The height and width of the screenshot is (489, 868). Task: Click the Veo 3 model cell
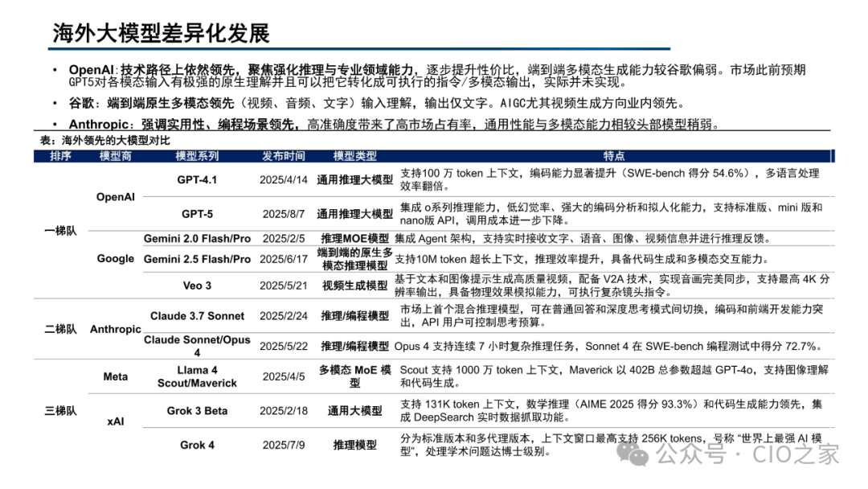197,286
